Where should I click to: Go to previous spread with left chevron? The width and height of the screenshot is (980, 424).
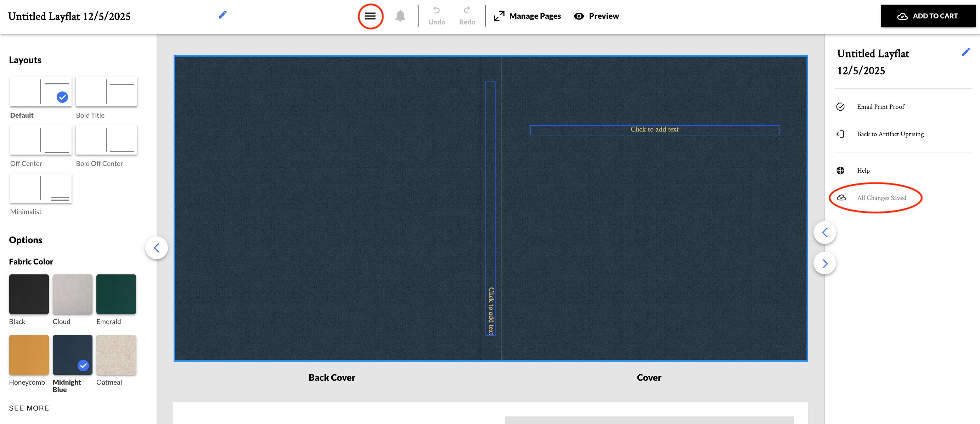pos(824,233)
